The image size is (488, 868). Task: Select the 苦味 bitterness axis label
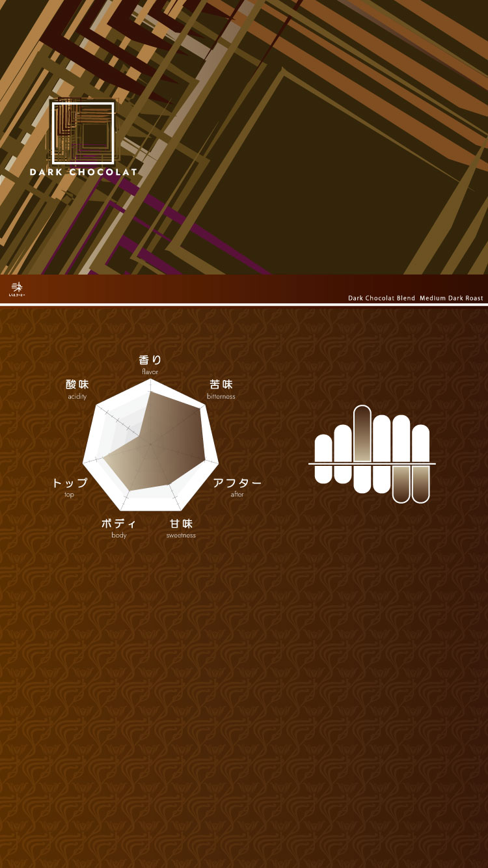click(221, 385)
